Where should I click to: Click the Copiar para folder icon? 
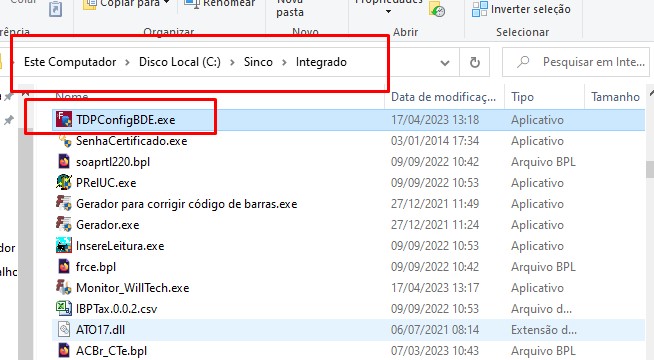click(90, 4)
